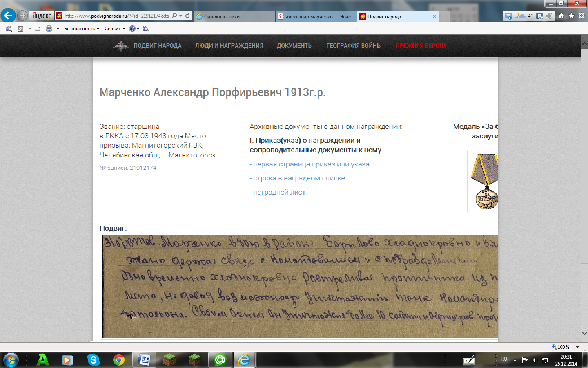Switch to the Одноклассники tab

(x=234, y=17)
